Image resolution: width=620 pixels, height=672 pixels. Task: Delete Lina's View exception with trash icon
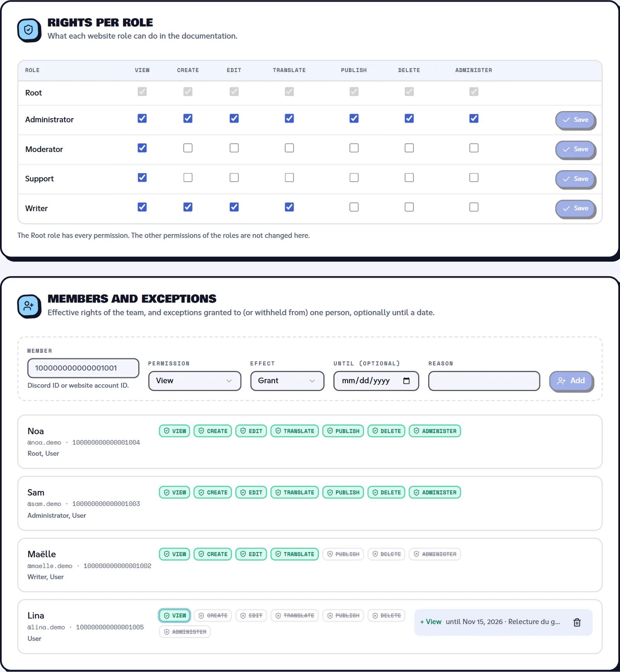577,622
